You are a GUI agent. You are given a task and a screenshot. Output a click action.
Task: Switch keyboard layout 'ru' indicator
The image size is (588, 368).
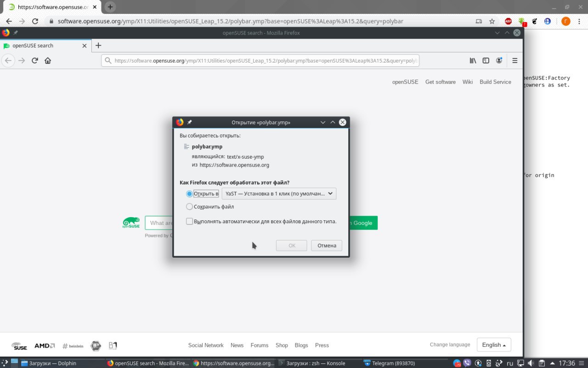coord(510,363)
